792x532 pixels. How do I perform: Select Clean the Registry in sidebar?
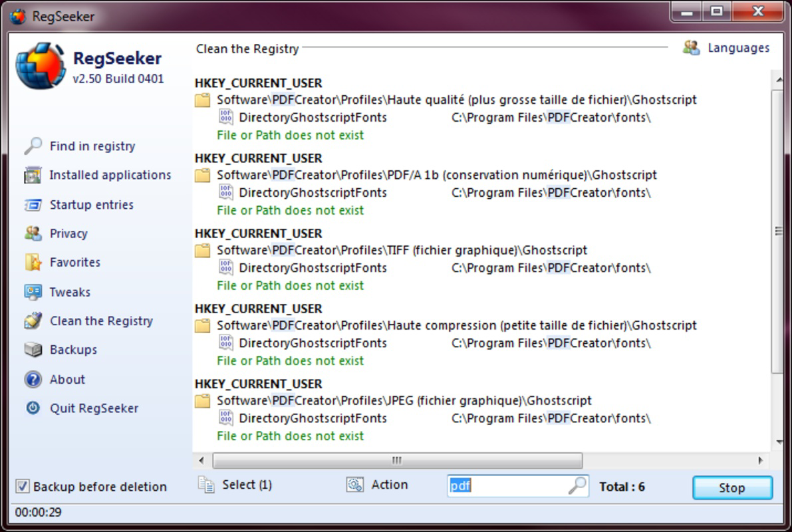coord(101,321)
